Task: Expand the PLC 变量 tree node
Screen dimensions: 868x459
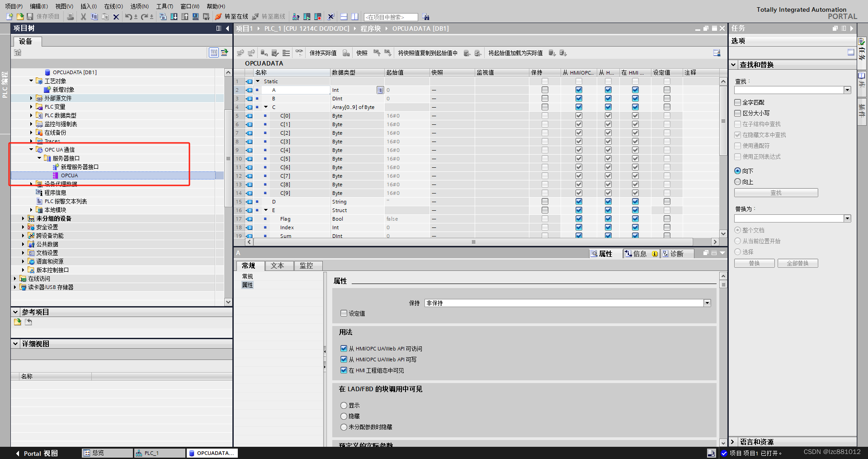Action: [31, 107]
